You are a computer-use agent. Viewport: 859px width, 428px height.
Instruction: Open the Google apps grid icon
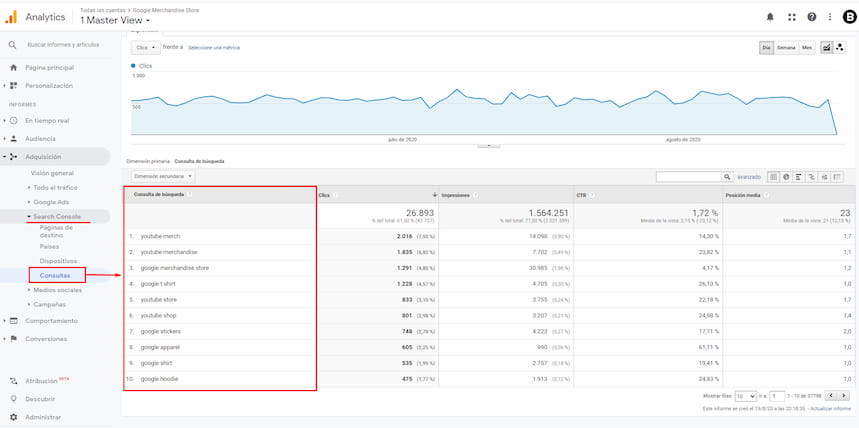point(792,17)
